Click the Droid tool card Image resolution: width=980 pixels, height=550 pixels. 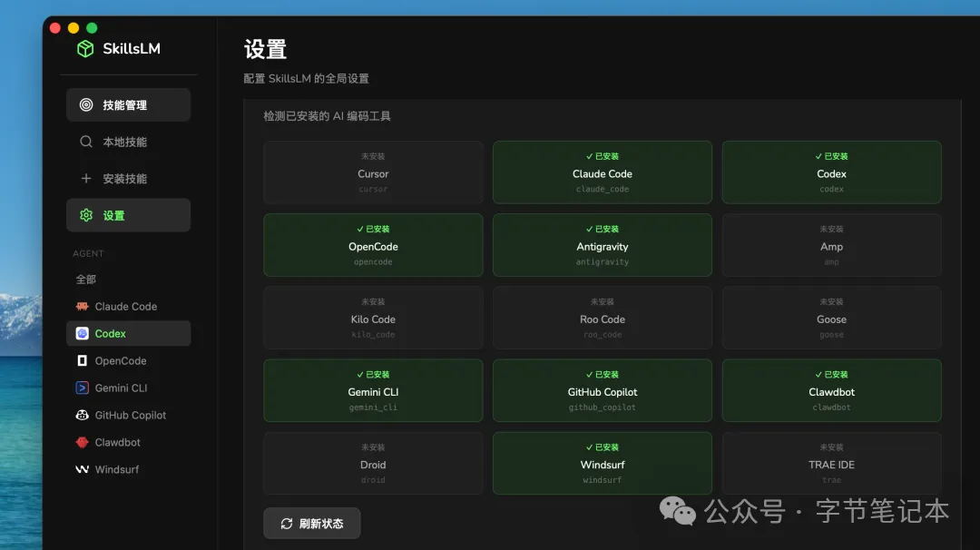pyautogui.click(x=373, y=463)
